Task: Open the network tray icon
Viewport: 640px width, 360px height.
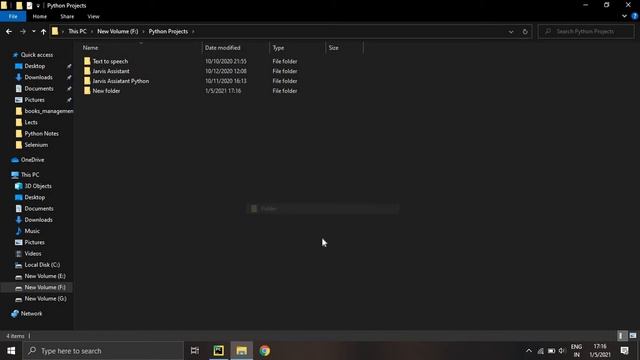Action: (x=540, y=351)
